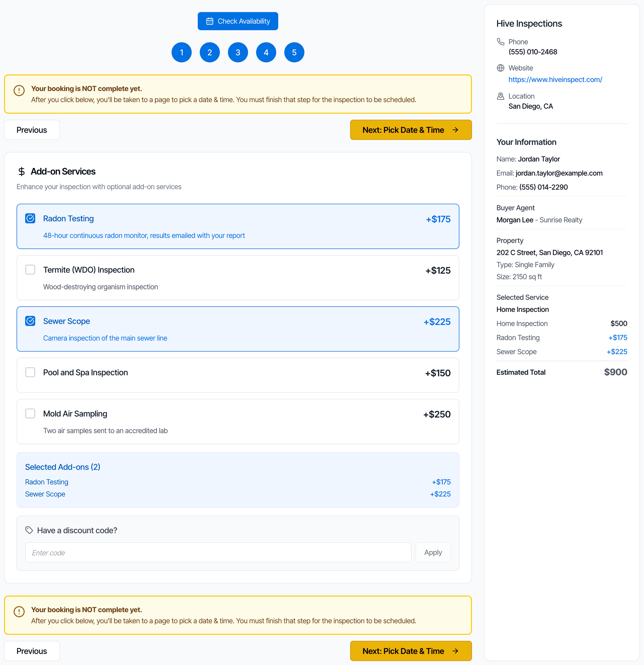This screenshot has height=665, width=644.
Task: Click the tag icon beside discount code
Action: 29,530
